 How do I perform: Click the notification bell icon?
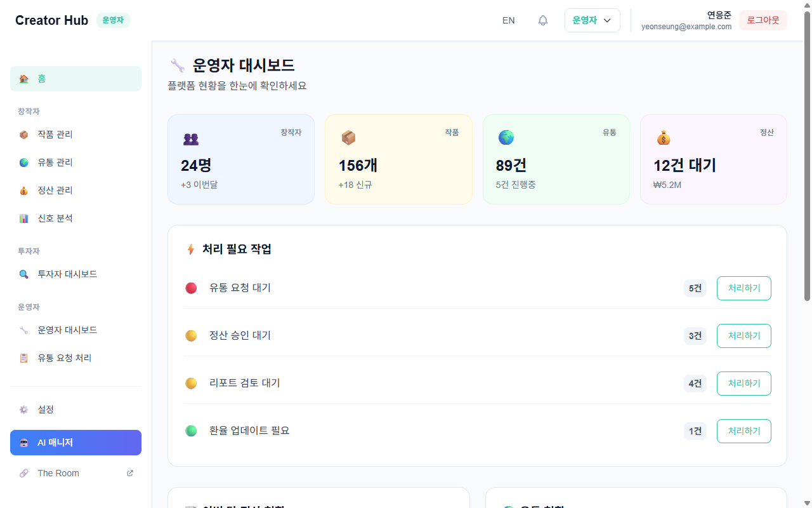pos(542,20)
